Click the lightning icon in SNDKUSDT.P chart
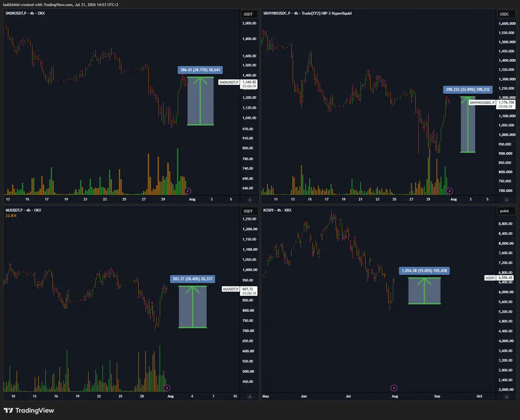This screenshot has width=520, height=420. pyautogui.click(x=188, y=191)
